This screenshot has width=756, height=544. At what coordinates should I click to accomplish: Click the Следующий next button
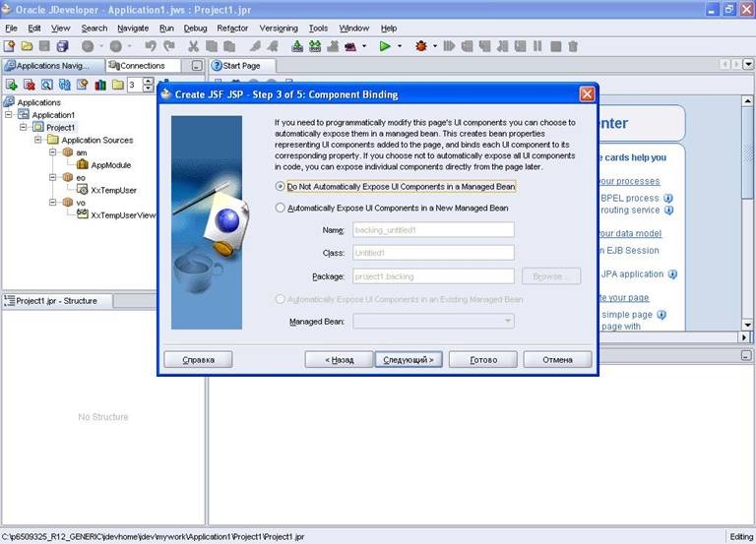click(409, 360)
